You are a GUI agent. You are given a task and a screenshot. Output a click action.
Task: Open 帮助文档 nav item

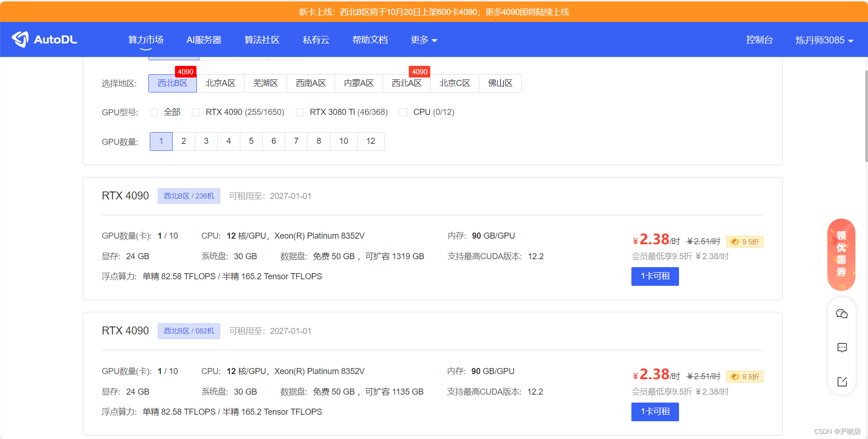coord(370,40)
